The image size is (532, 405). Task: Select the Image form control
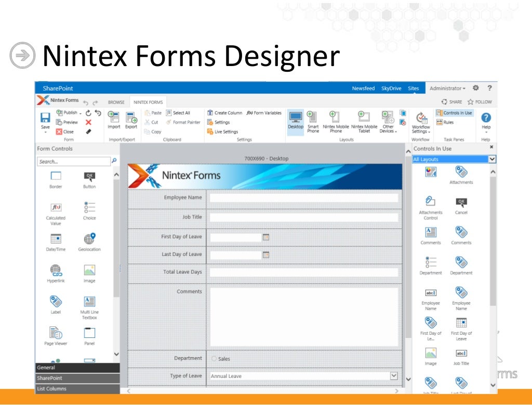coord(89,273)
